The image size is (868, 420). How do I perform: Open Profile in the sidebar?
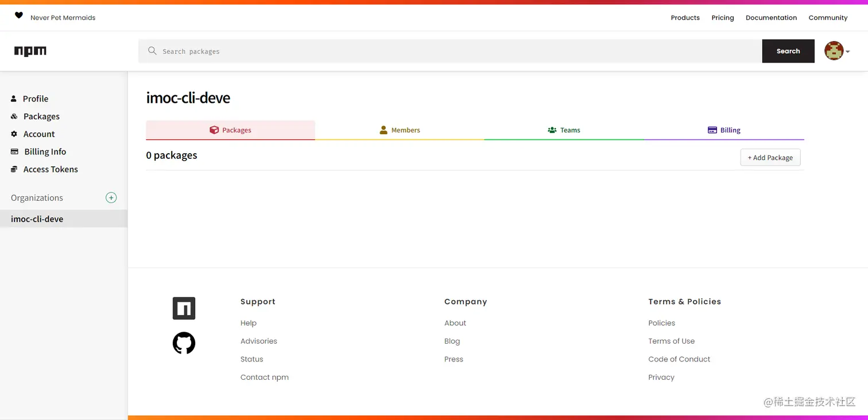point(36,99)
